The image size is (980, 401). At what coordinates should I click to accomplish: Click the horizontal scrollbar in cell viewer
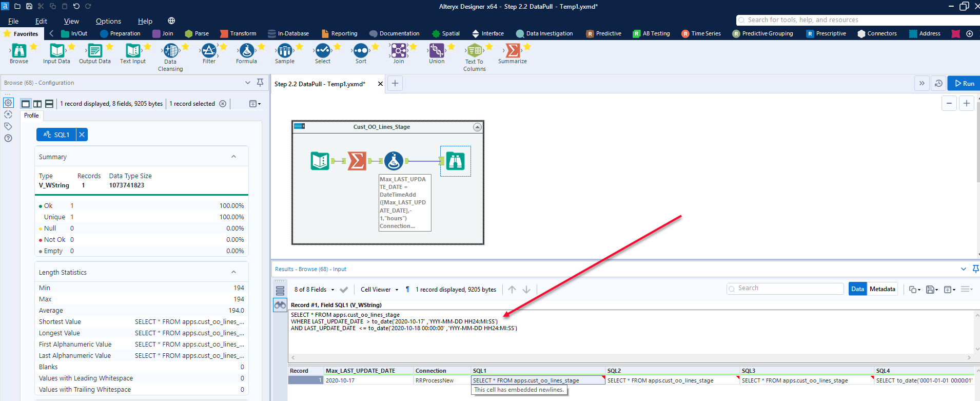(631, 357)
